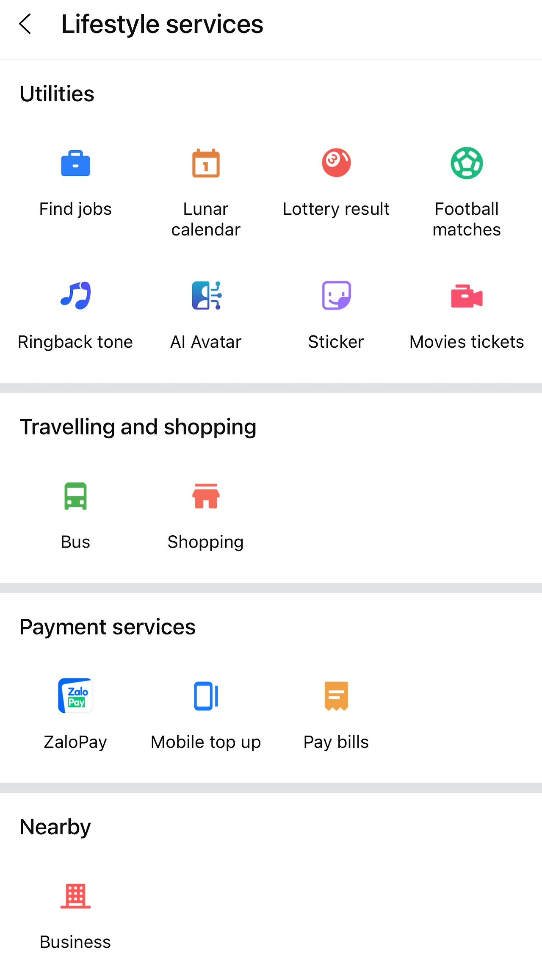Tap the Sticker icon
Viewport: 542px width, 980px height.
(x=336, y=296)
